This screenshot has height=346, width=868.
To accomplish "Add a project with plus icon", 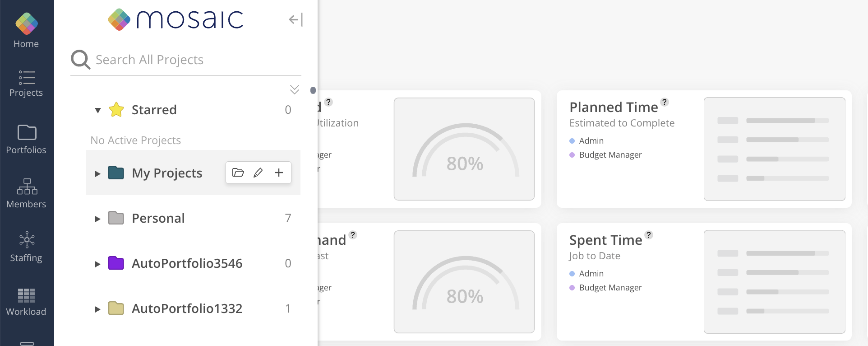I will (279, 173).
